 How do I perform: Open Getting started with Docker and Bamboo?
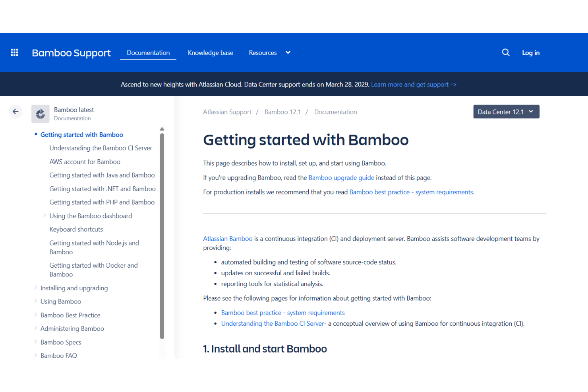point(94,270)
